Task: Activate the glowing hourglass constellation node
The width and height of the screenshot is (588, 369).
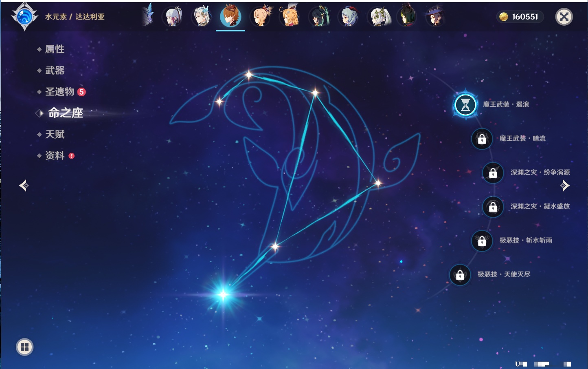Action: point(465,105)
